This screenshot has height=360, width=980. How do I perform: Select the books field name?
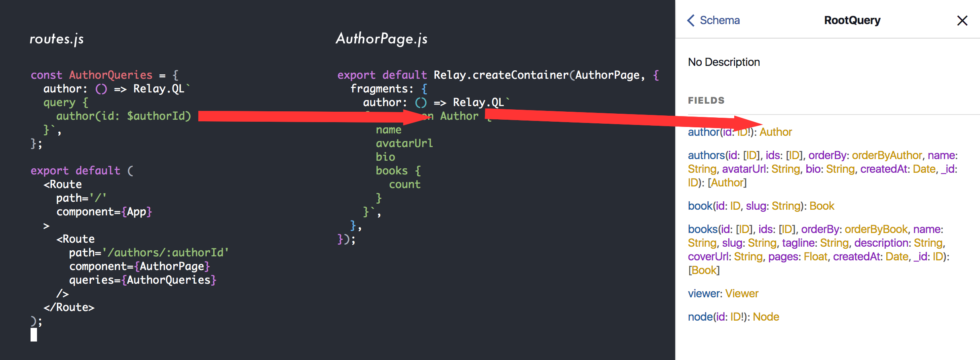[x=703, y=229]
